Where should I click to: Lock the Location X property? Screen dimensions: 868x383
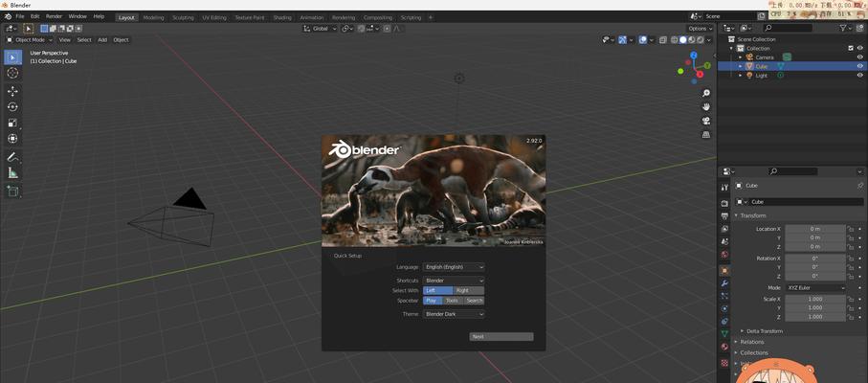[851, 229]
